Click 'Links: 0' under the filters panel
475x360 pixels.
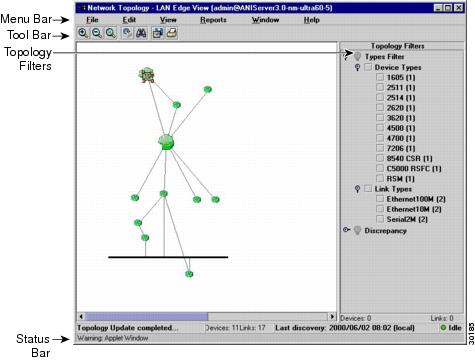[x=442, y=318]
